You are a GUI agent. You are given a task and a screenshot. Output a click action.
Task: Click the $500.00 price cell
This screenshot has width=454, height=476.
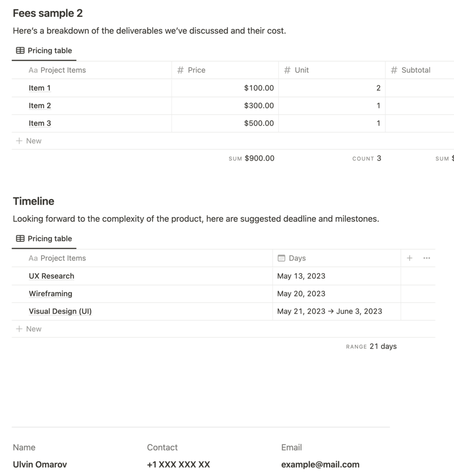tap(225, 123)
